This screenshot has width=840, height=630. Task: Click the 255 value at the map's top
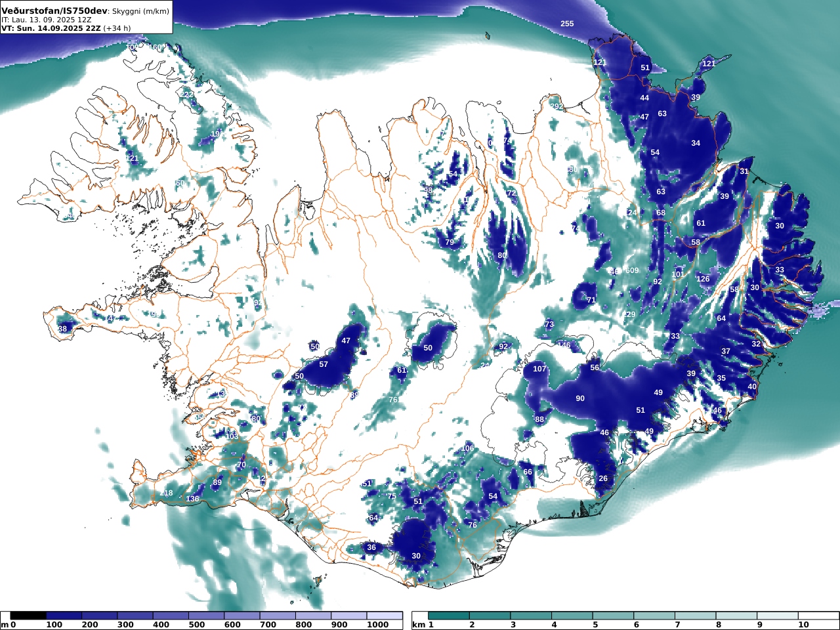pos(567,24)
